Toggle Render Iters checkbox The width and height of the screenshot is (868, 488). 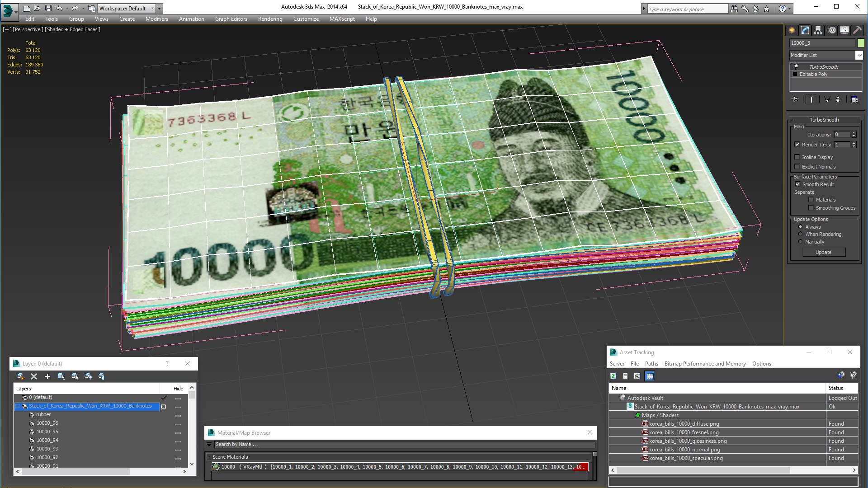797,145
